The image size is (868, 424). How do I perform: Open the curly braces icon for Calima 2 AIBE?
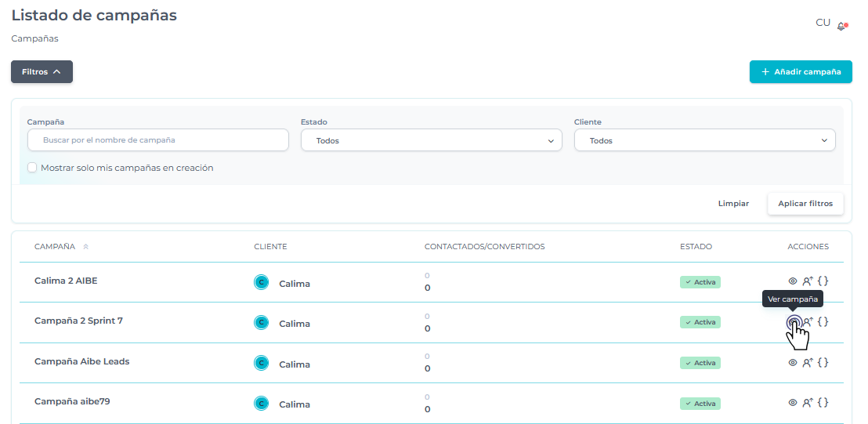pos(823,281)
